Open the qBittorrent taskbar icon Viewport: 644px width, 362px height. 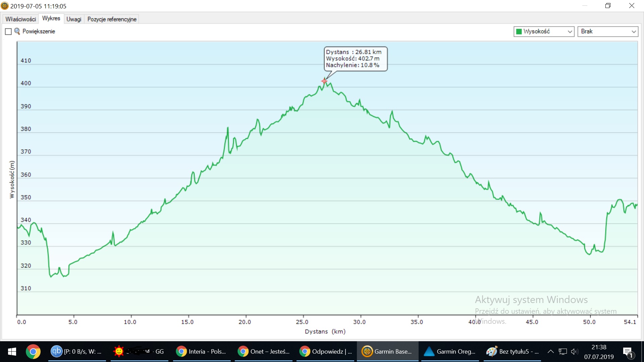77,351
